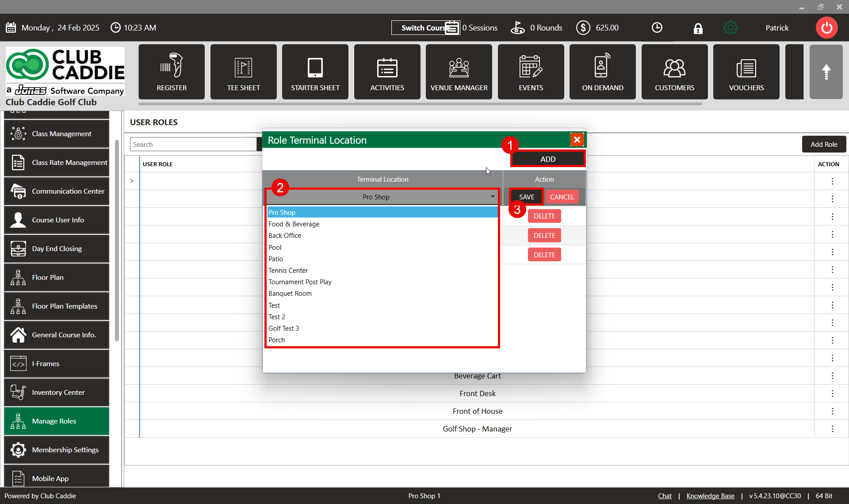The width and height of the screenshot is (849, 504).
Task: Click the Switch Course button
Action: 425,27
